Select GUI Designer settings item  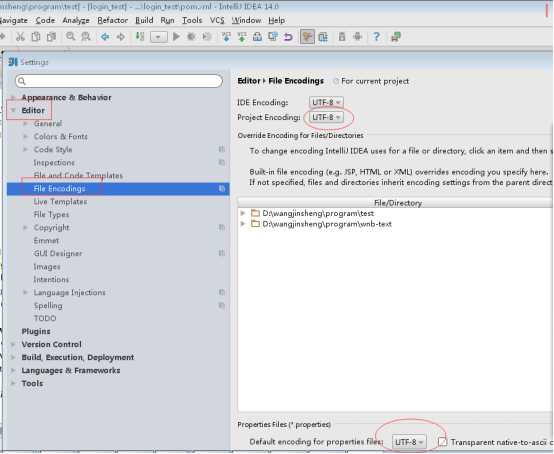(58, 254)
